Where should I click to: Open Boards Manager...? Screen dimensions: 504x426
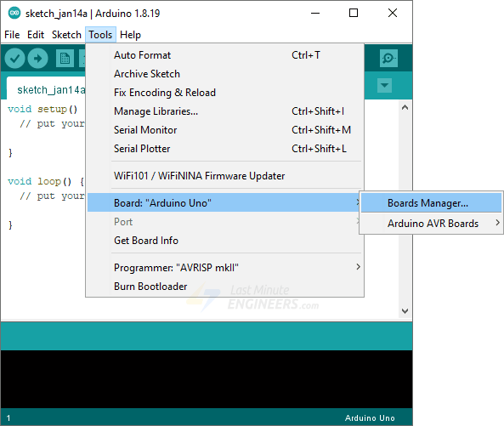[431, 203]
